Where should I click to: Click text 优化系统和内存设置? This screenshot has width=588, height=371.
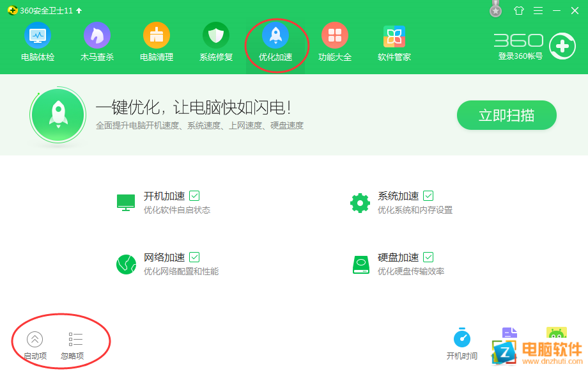click(x=415, y=210)
